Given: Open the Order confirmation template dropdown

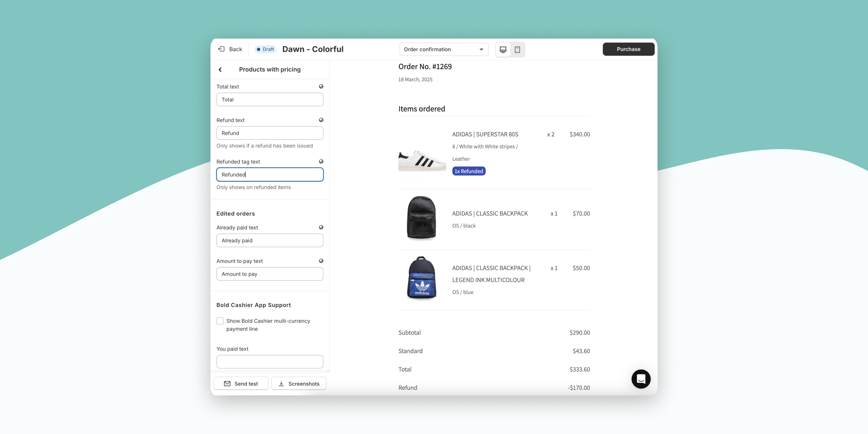Looking at the screenshot, I should tap(444, 49).
